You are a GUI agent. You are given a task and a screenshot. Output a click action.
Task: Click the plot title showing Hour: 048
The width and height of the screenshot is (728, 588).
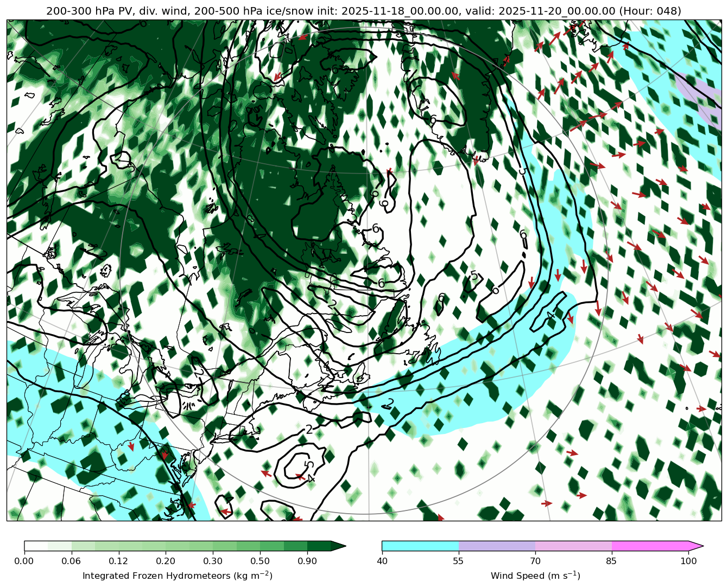tap(364, 11)
